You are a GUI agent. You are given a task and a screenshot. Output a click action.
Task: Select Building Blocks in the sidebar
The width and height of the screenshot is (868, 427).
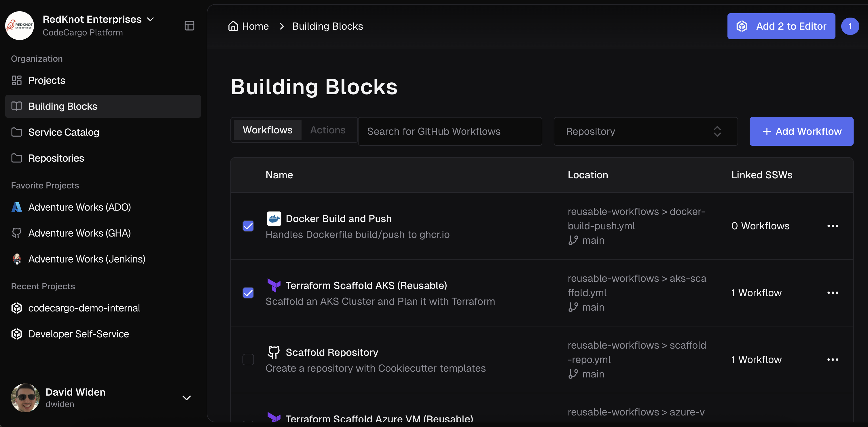[62, 106]
